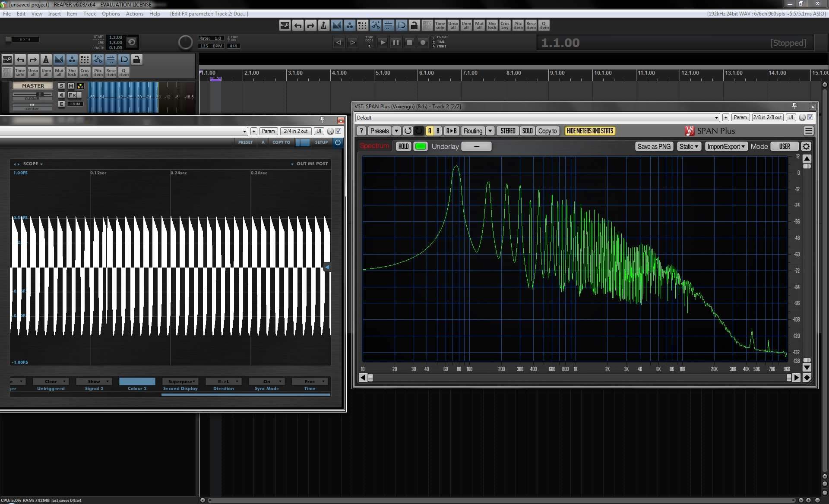Toggle the lock icon in main toolbar
This screenshot has width=829, height=504.
(414, 25)
